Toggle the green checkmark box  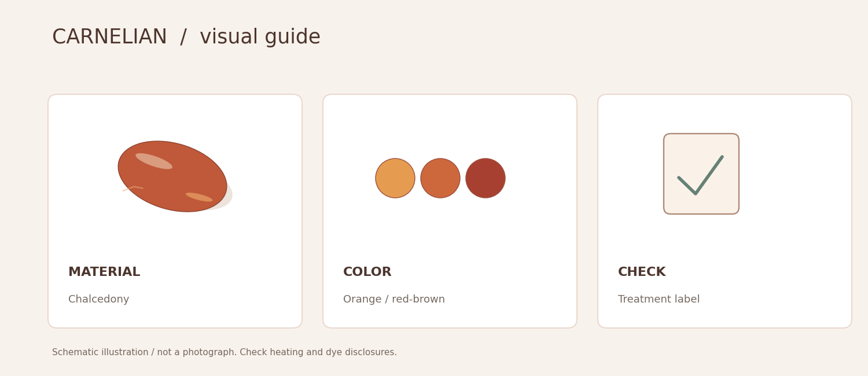(x=701, y=174)
